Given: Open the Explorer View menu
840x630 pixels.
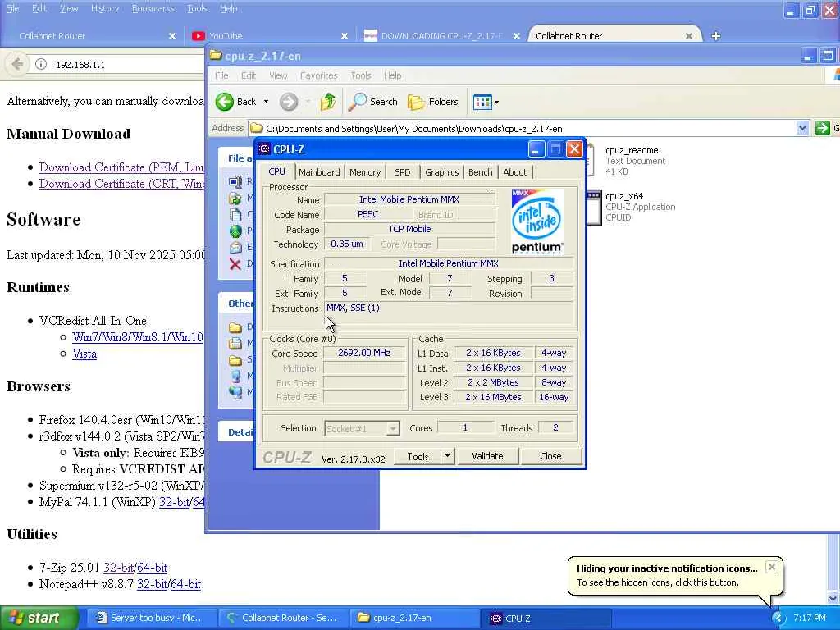Looking at the screenshot, I should point(278,75).
